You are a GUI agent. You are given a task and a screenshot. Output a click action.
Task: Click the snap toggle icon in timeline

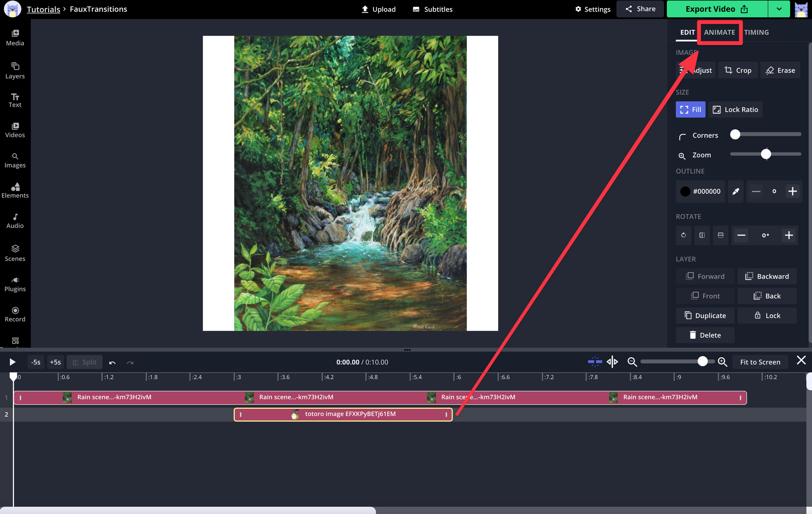click(595, 361)
